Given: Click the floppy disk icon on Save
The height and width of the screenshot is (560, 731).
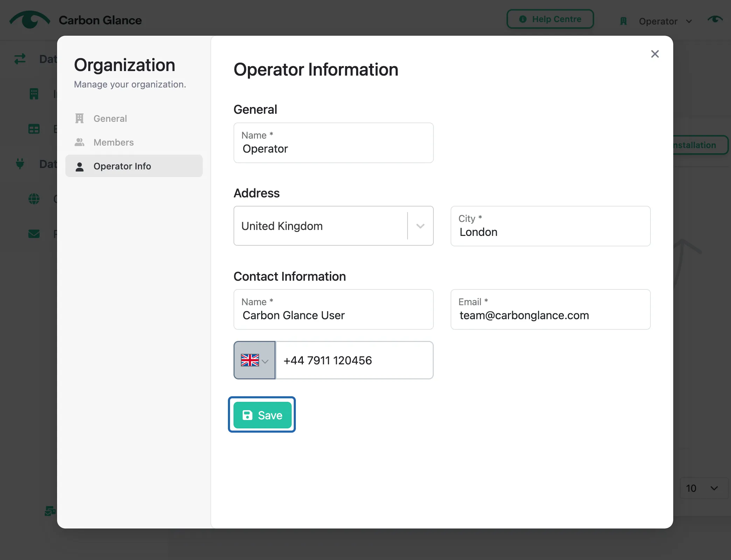Looking at the screenshot, I should 248,415.
